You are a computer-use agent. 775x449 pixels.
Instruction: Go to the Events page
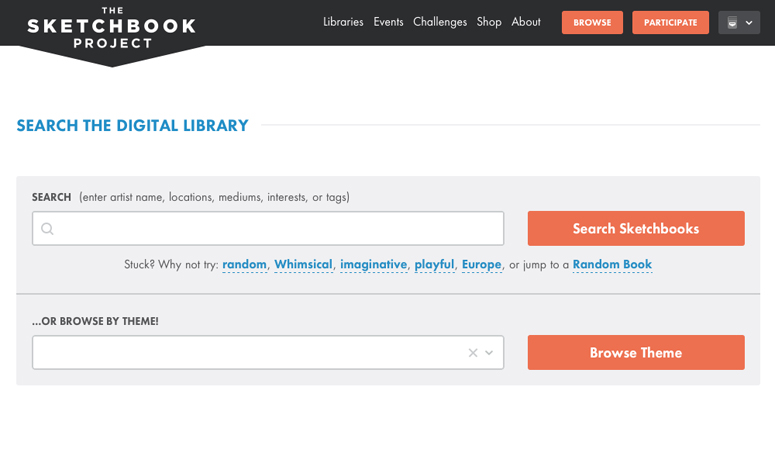388,22
